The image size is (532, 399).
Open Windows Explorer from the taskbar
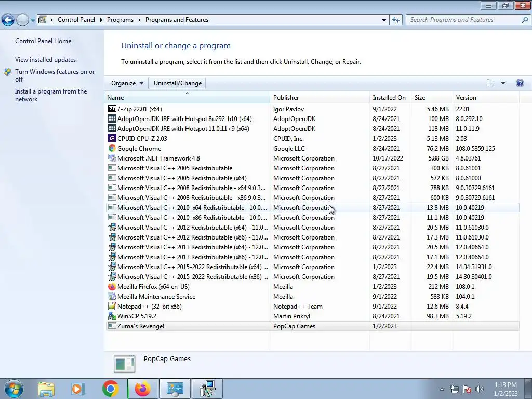(x=46, y=389)
